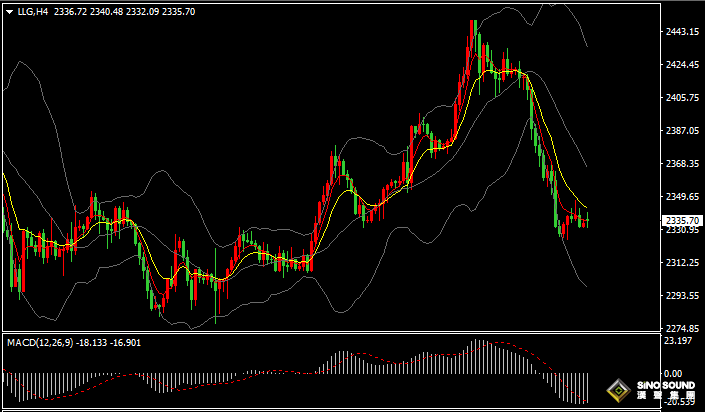Click the 2368.35 price axis label
Screen dimensions: 705x412
pyautogui.click(x=682, y=164)
